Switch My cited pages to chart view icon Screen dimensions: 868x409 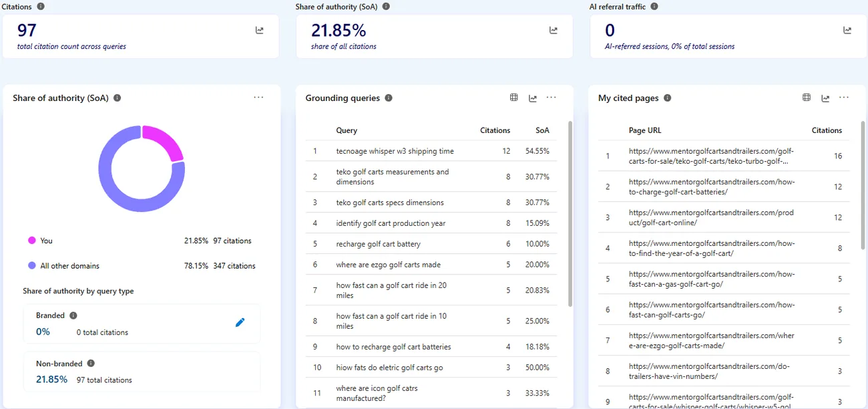(825, 98)
